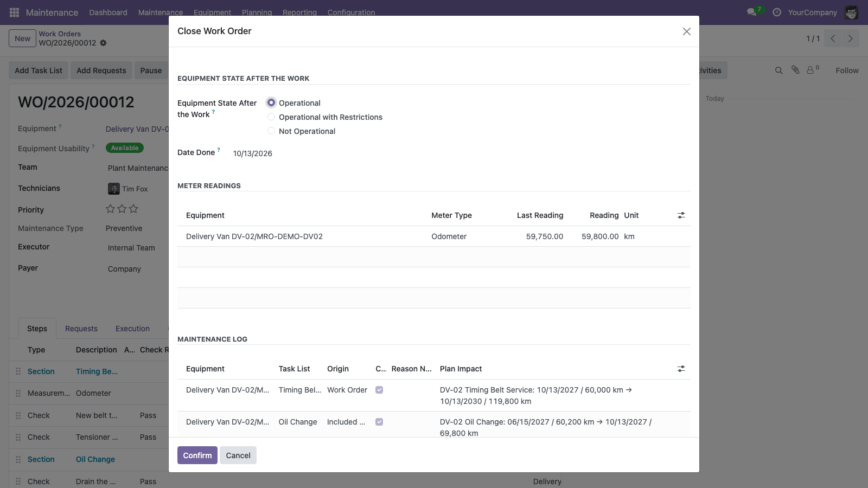Select Operational with Restrictions radio option
868x488 pixels.
(271, 117)
